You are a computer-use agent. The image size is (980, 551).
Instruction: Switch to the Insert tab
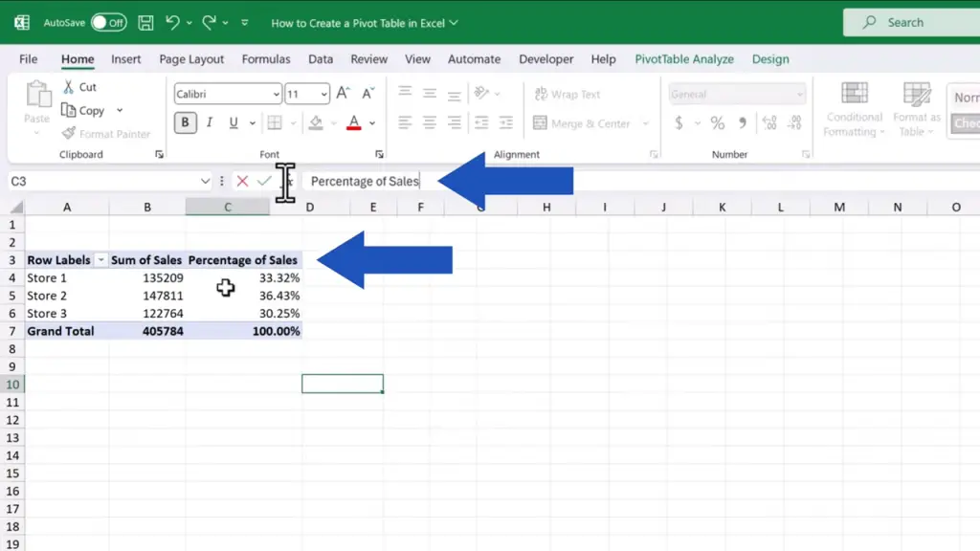point(125,59)
